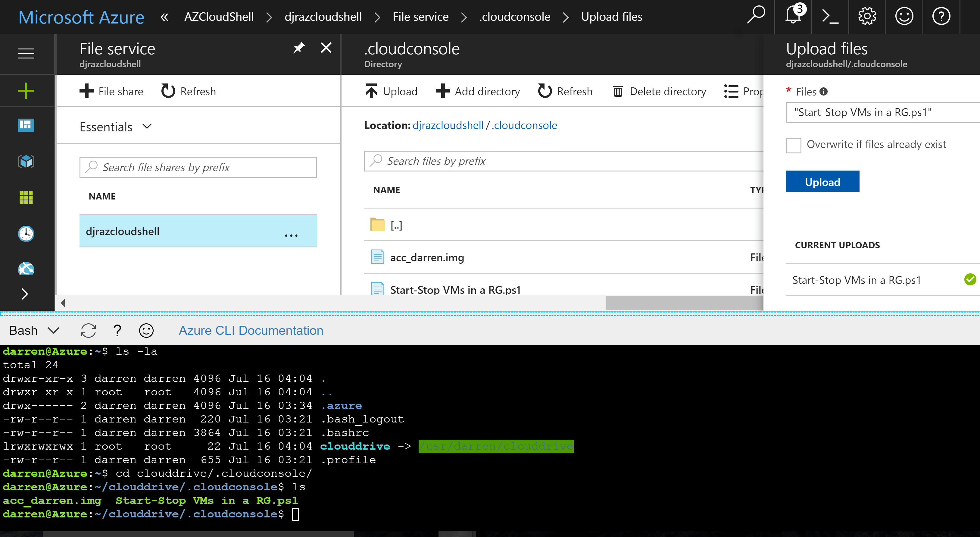
Task: Click the green plus new resource icon
Action: 26,91
